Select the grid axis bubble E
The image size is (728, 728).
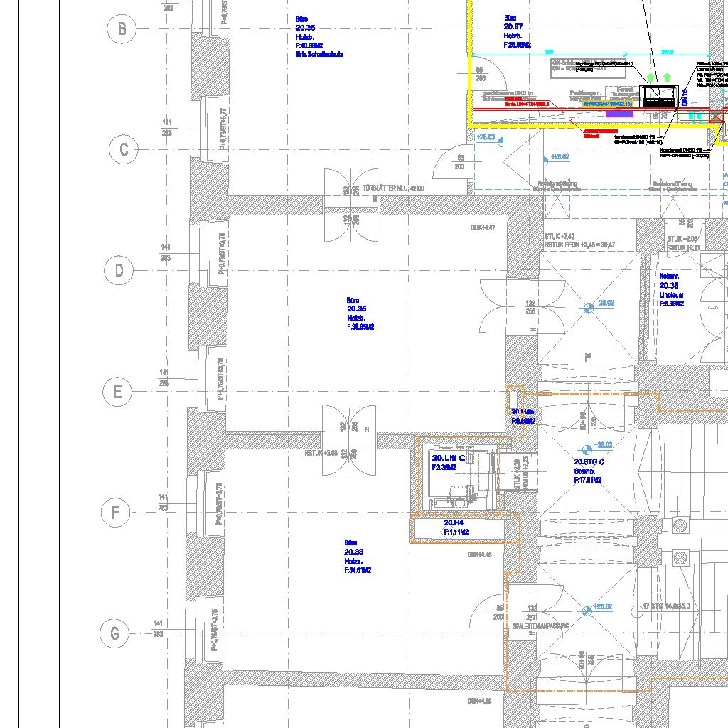click(x=117, y=392)
